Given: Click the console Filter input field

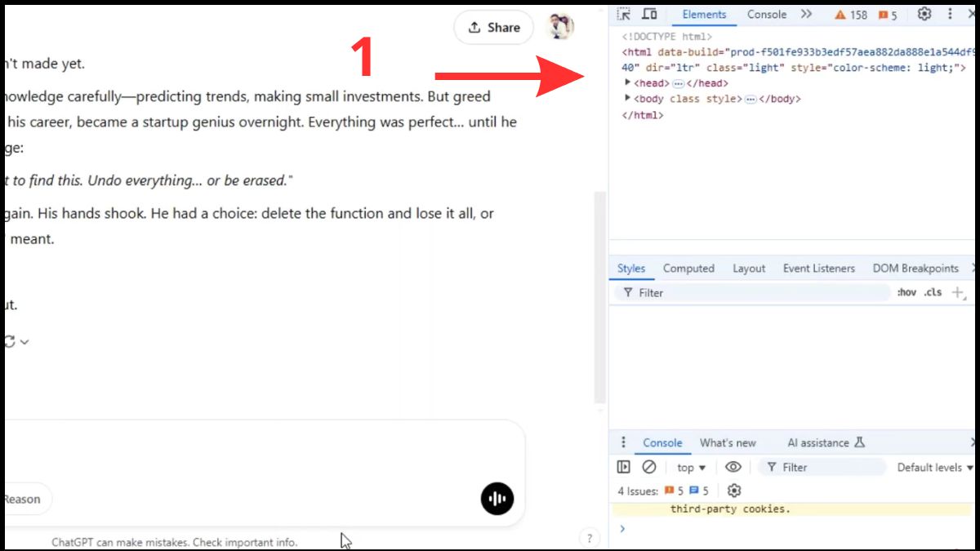Looking at the screenshot, I should pyautogui.click(x=822, y=468).
